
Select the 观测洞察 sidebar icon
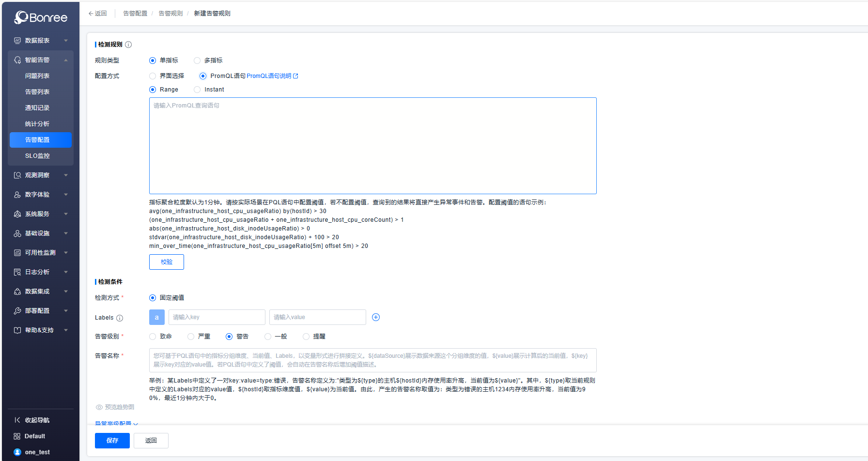[x=17, y=175]
